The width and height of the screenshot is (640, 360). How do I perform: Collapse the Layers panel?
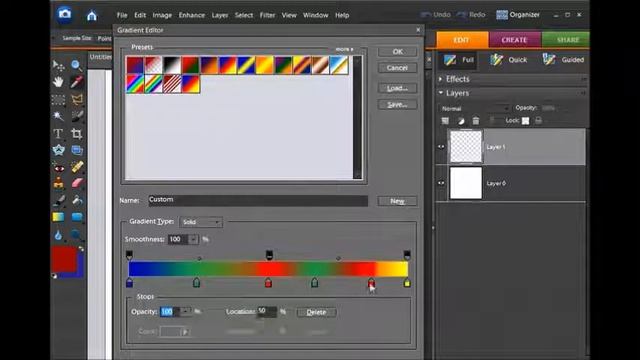(440, 93)
